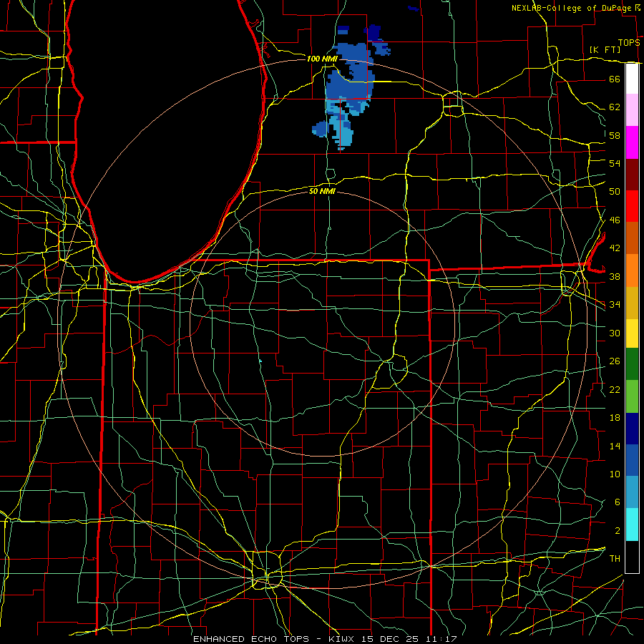This screenshot has width=644, height=644.
Task: Click the dark green legend swatch
Action: [632, 364]
